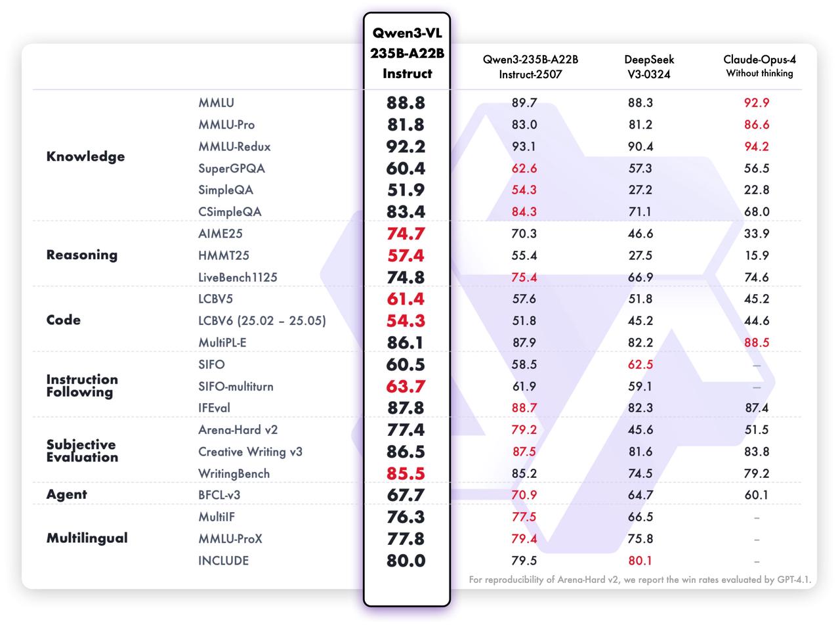This screenshot has height=625, width=840.
Task: Select the LiveBench1125 benchmark row label
Action: pyautogui.click(x=238, y=278)
